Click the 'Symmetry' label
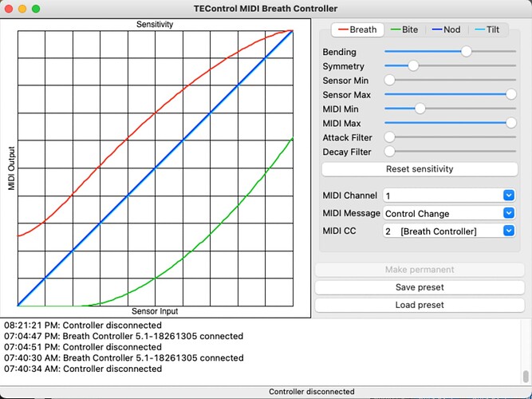 tap(343, 66)
